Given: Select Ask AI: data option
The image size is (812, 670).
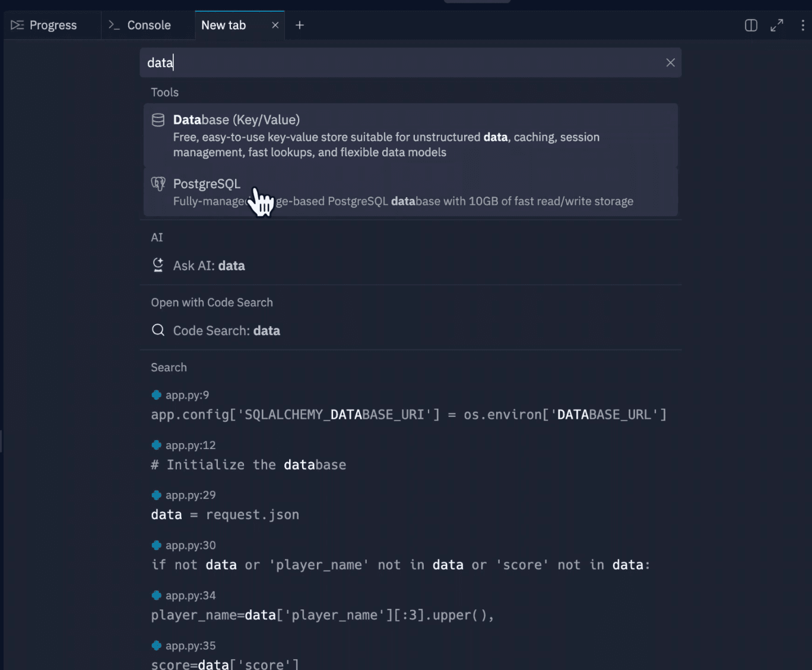Looking at the screenshot, I should (209, 266).
